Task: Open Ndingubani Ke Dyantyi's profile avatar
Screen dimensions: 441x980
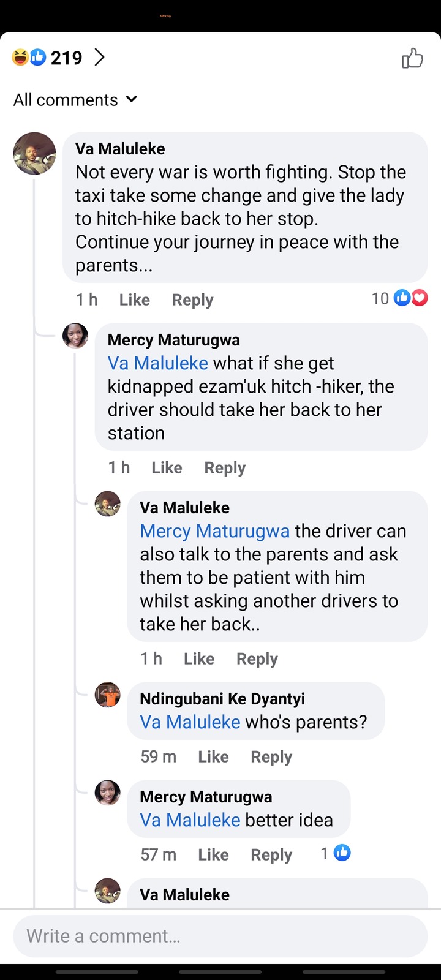Action: coord(108,695)
